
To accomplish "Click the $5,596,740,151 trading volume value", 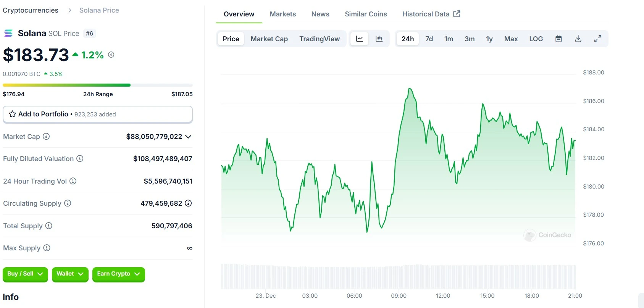I will click(x=168, y=181).
